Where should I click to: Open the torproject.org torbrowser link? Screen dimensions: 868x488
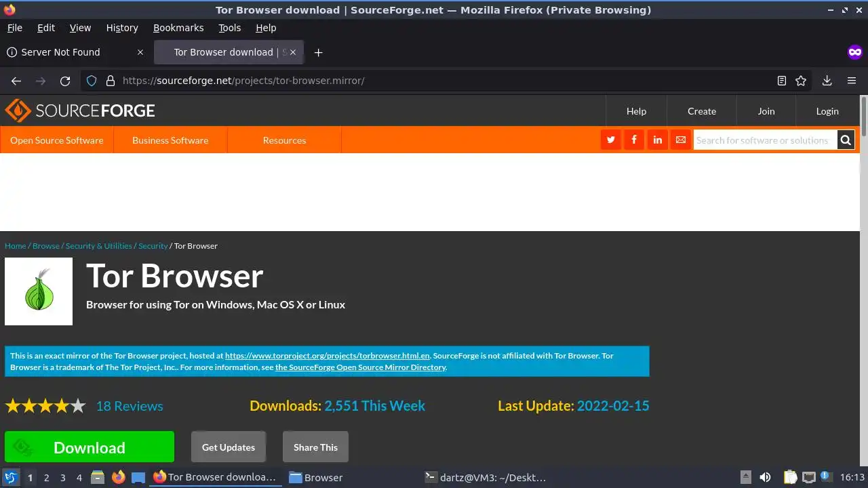tap(328, 356)
